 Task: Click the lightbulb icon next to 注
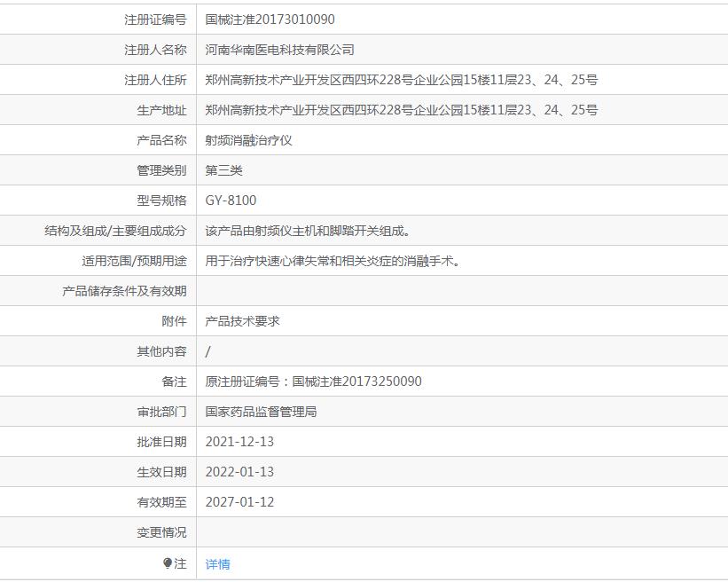pyautogui.click(x=168, y=563)
